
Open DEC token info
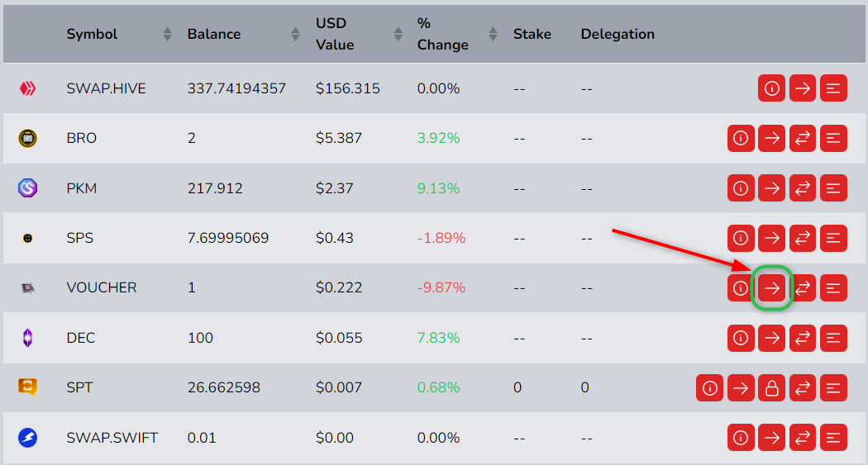[x=741, y=338]
